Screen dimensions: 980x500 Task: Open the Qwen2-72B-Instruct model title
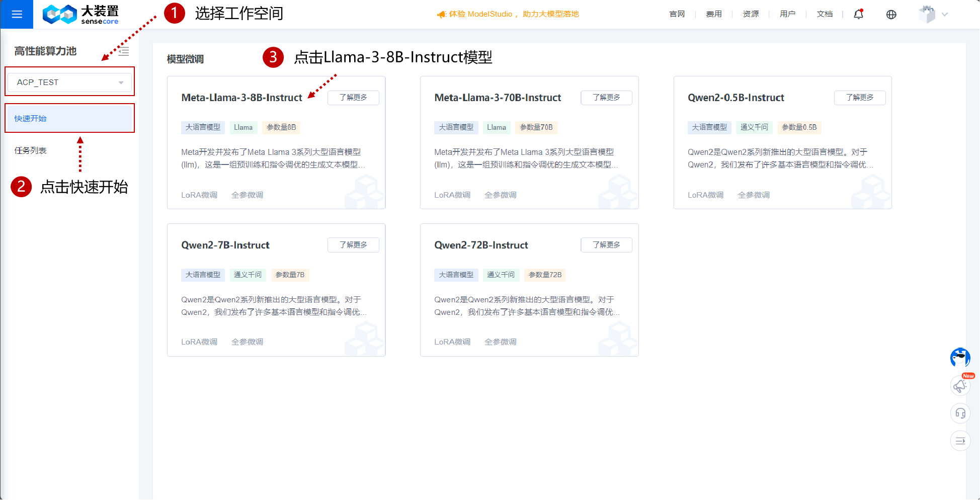point(481,245)
